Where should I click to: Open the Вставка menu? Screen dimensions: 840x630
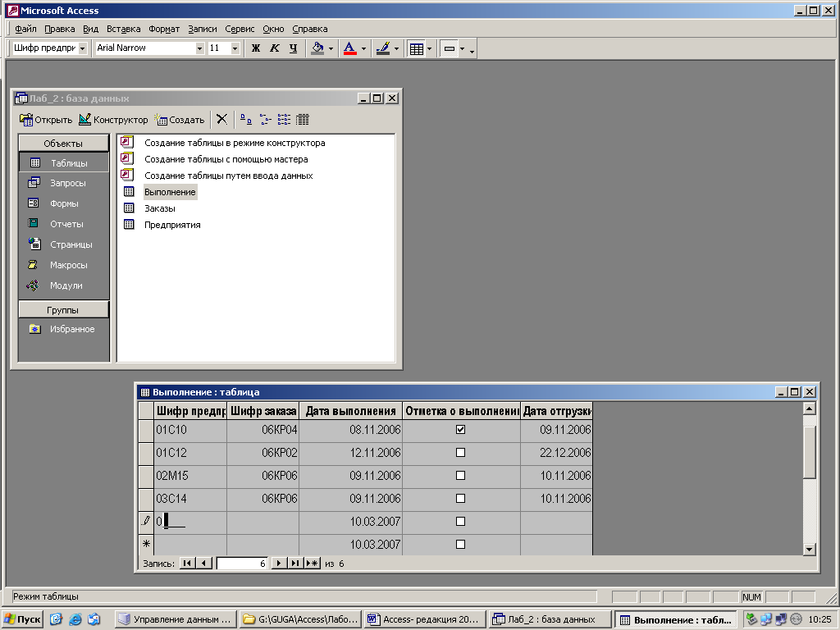tap(123, 29)
